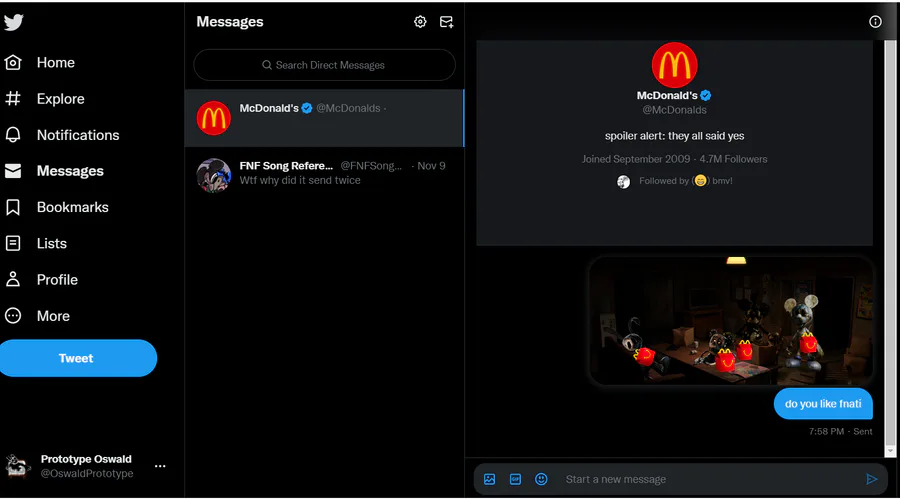Viewport: 900px width, 499px height.
Task: Click the Prototype Oswald account avatar
Action: pyautogui.click(x=17, y=466)
